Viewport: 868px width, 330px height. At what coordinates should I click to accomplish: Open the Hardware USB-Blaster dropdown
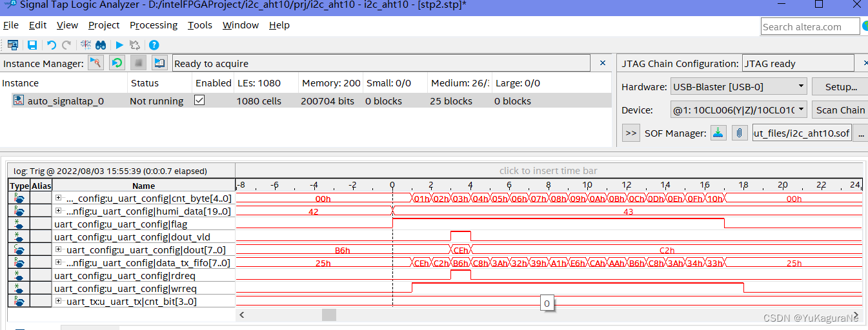point(738,86)
